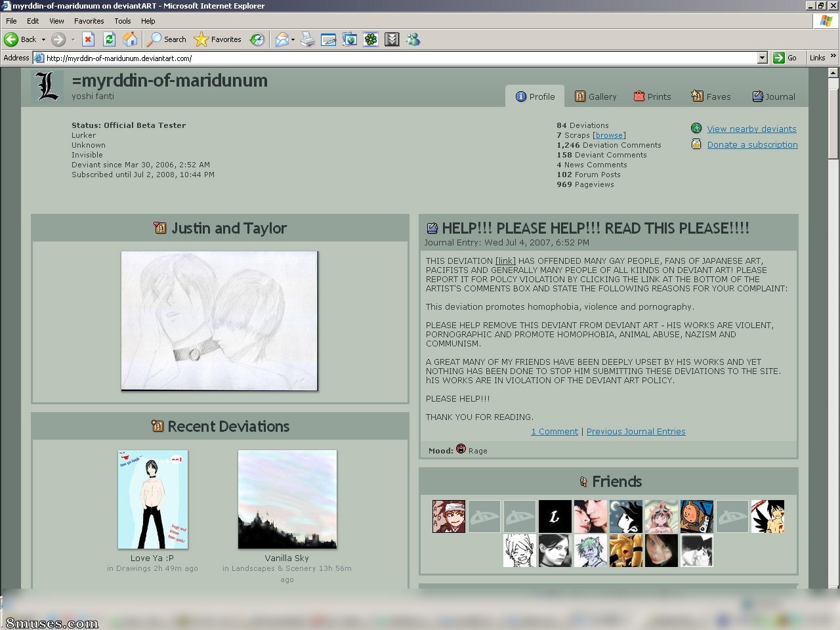
Task: Open Previous Journal Entries link
Action: tap(636, 432)
